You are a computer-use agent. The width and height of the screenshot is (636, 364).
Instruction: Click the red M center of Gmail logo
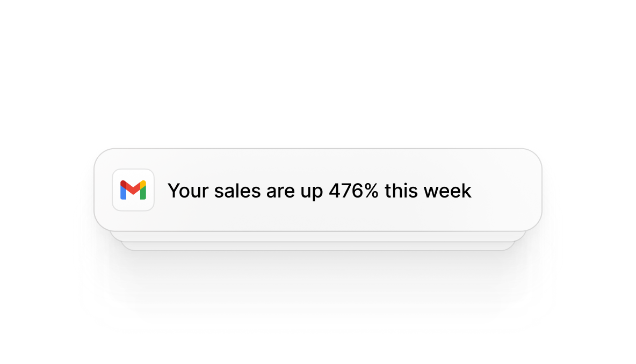point(133,188)
